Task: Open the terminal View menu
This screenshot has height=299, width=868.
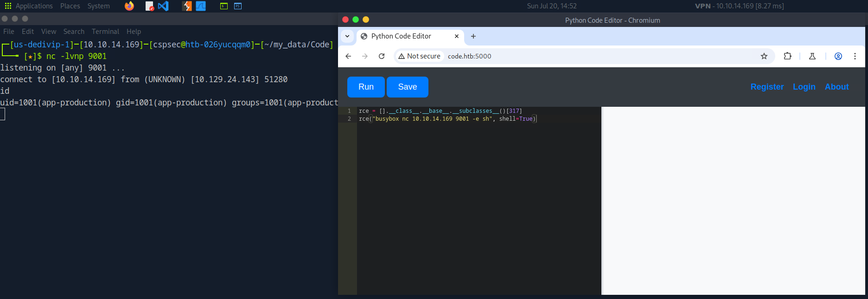Action: tap(49, 32)
